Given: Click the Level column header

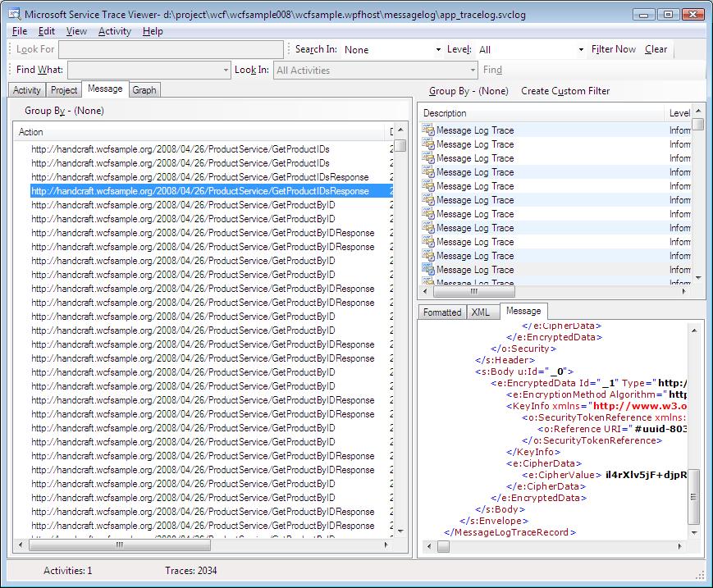Looking at the screenshot, I should pyautogui.click(x=679, y=113).
